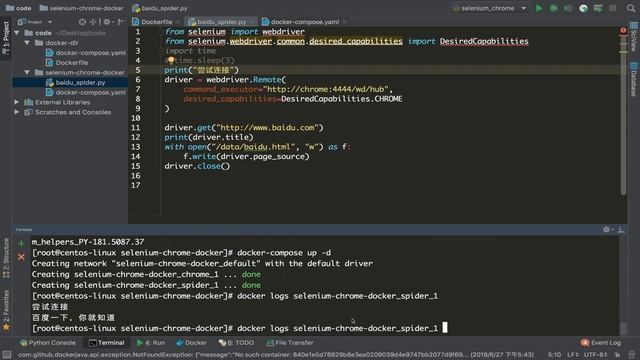Click the code breadcrumb in navigation bar

[19, 8]
